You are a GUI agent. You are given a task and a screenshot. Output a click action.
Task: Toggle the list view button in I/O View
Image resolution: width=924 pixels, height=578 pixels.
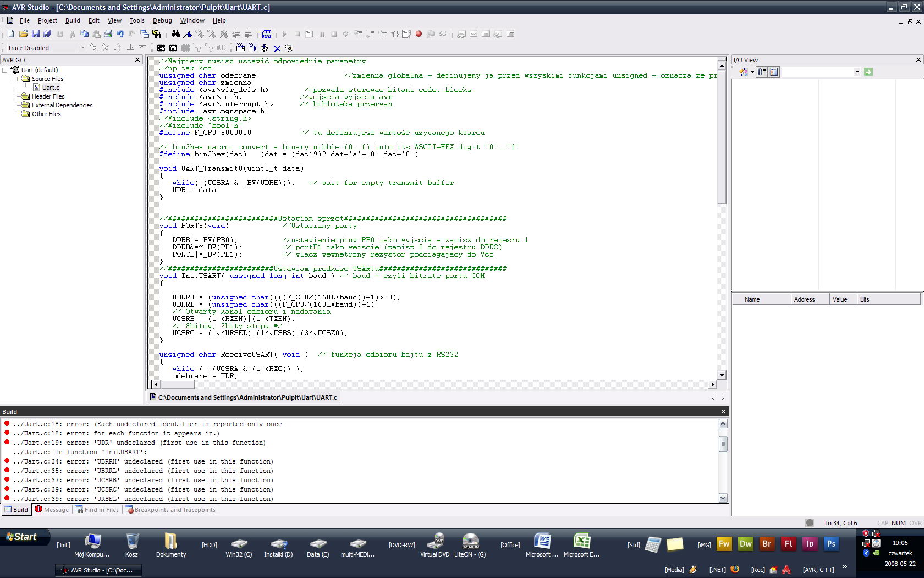(x=774, y=72)
